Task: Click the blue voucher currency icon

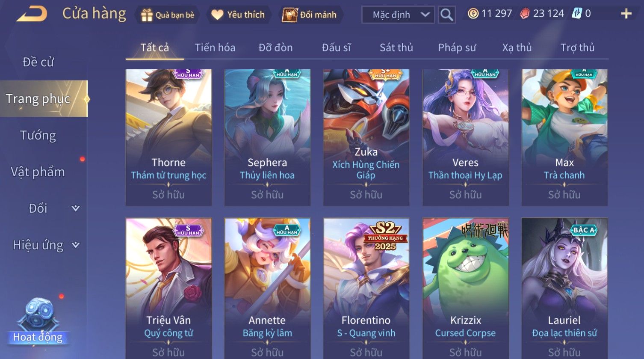Action: click(x=577, y=14)
